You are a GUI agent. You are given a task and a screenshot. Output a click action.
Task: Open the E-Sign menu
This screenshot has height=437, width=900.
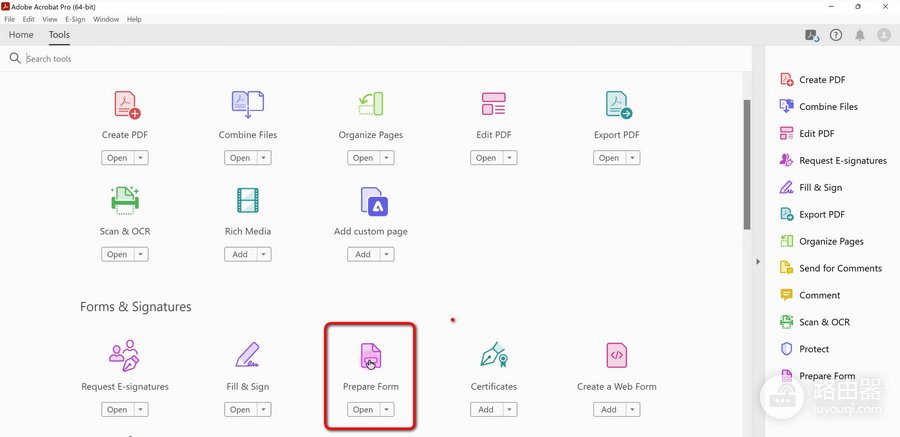pyautogui.click(x=75, y=19)
